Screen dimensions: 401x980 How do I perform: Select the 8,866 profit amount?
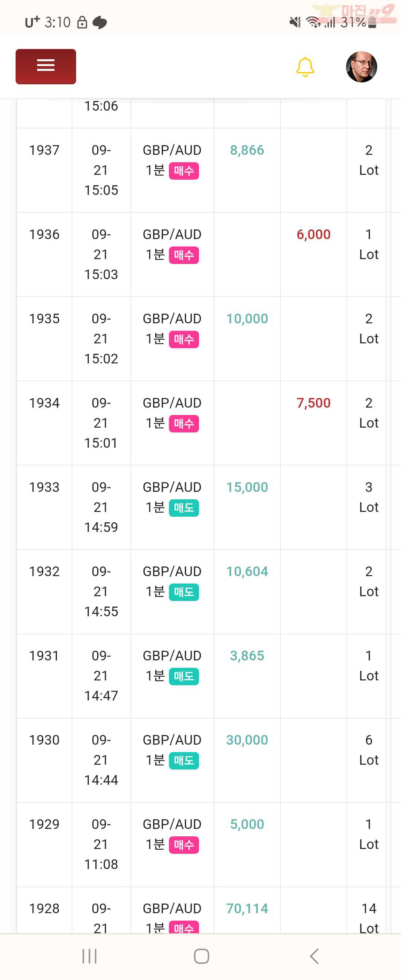[x=247, y=150]
